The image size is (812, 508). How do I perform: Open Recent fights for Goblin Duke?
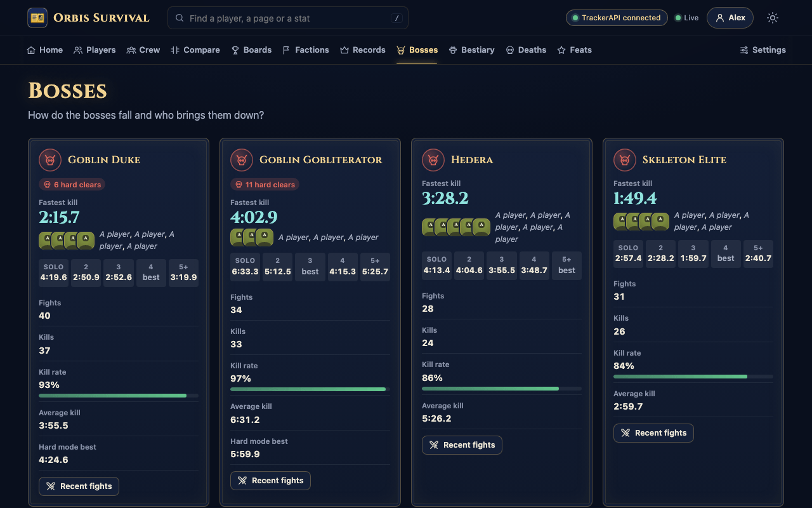click(79, 486)
